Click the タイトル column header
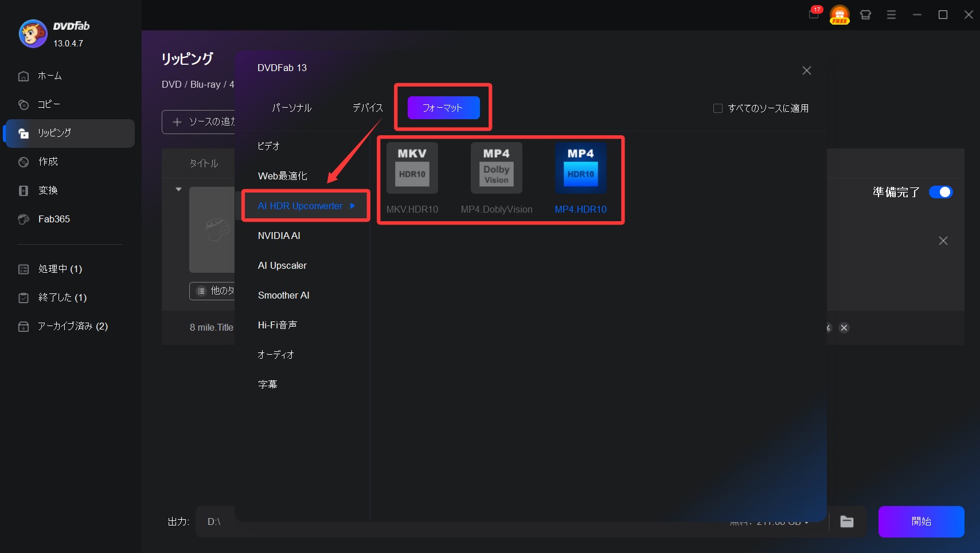Screen dimensions: 980x553 (204, 163)
